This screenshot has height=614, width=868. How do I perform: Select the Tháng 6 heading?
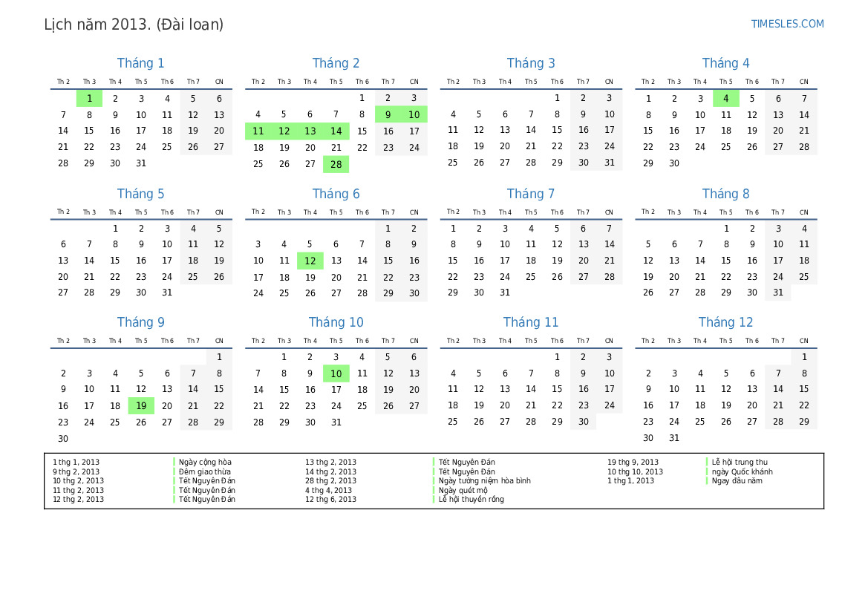pos(336,194)
